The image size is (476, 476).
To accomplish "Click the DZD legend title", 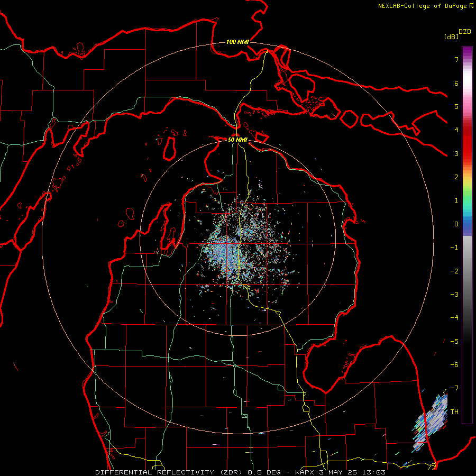I will pos(465,32).
